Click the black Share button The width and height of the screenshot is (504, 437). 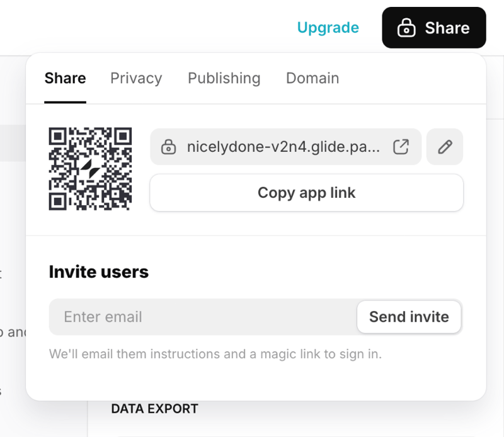[433, 28]
